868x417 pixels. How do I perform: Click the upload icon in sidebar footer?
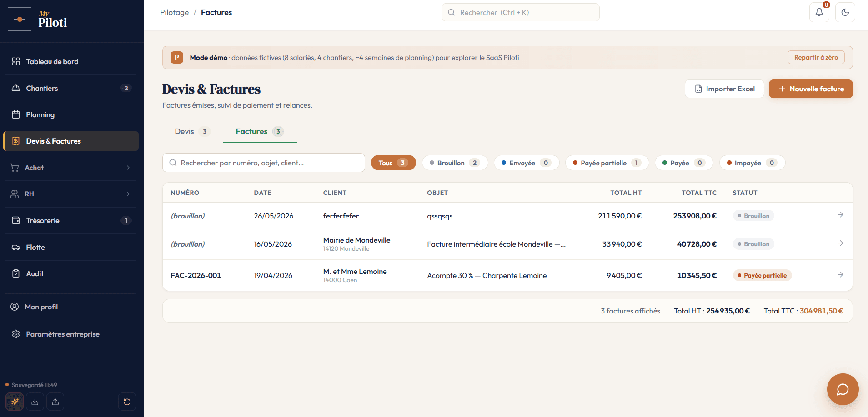pos(55,402)
